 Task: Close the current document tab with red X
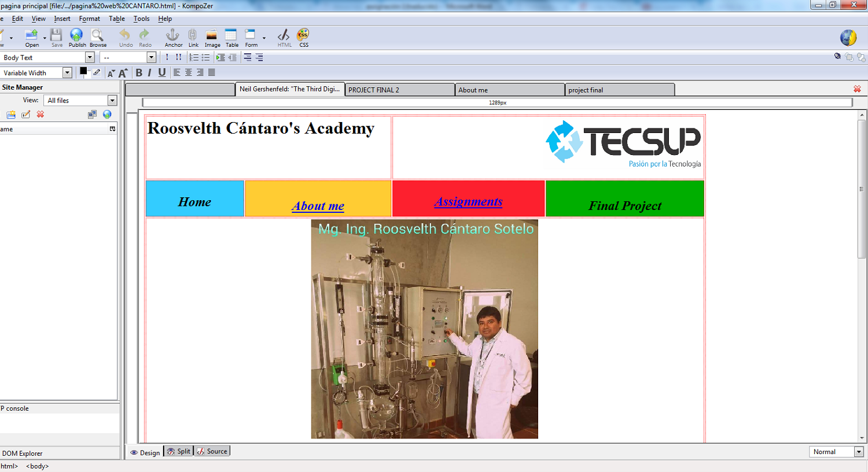857,89
